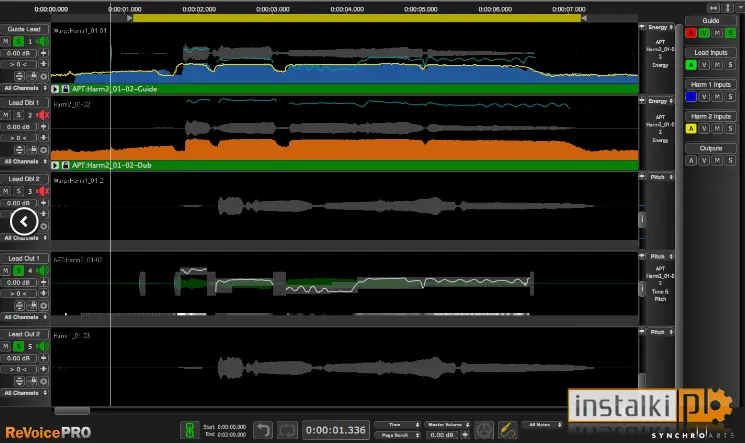Click the lock icon on Lead Dbl 1 track
Image resolution: width=745 pixels, height=443 pixels.
[x=32, y=150]
